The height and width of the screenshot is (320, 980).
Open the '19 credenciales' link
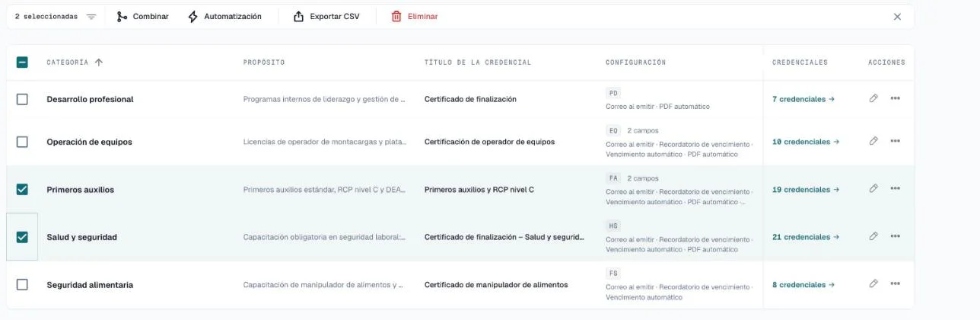point(806,190)
